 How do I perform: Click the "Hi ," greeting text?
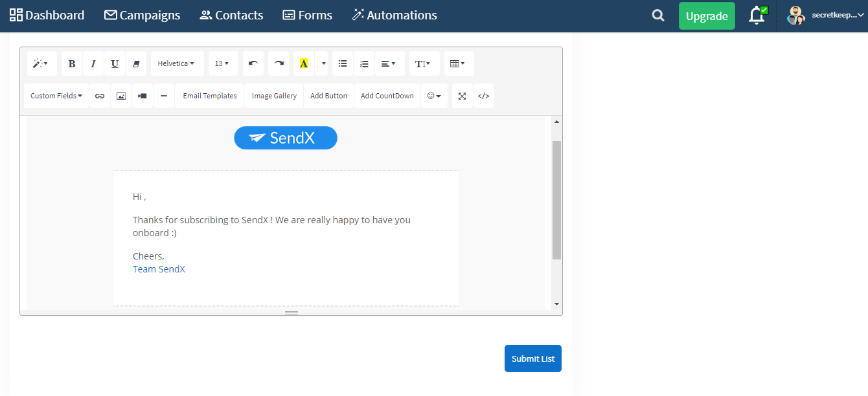(140, 197)
